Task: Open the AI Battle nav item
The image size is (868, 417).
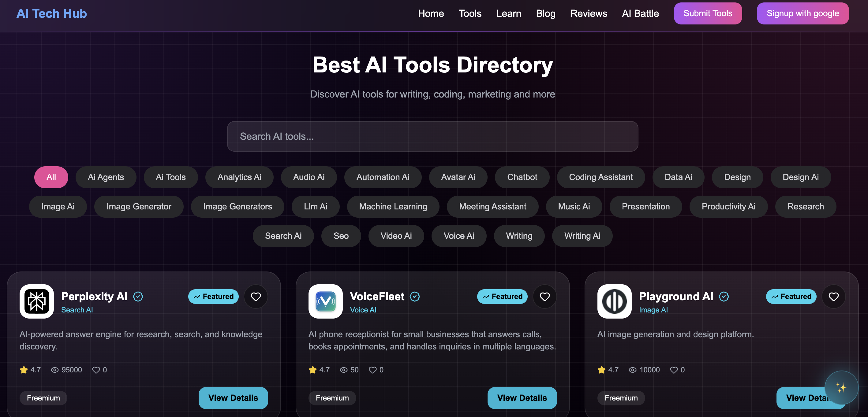Action: tap(640, 13)
